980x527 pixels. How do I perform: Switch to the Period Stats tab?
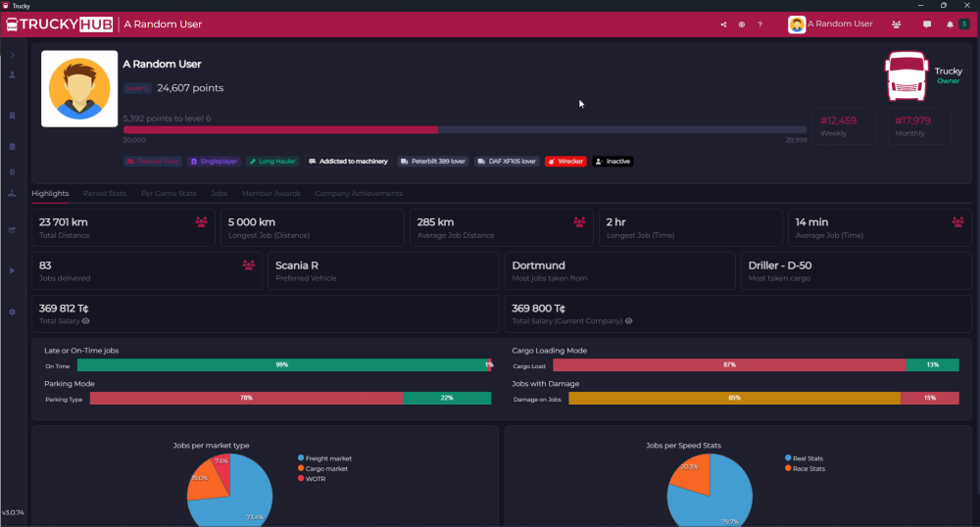105,194
